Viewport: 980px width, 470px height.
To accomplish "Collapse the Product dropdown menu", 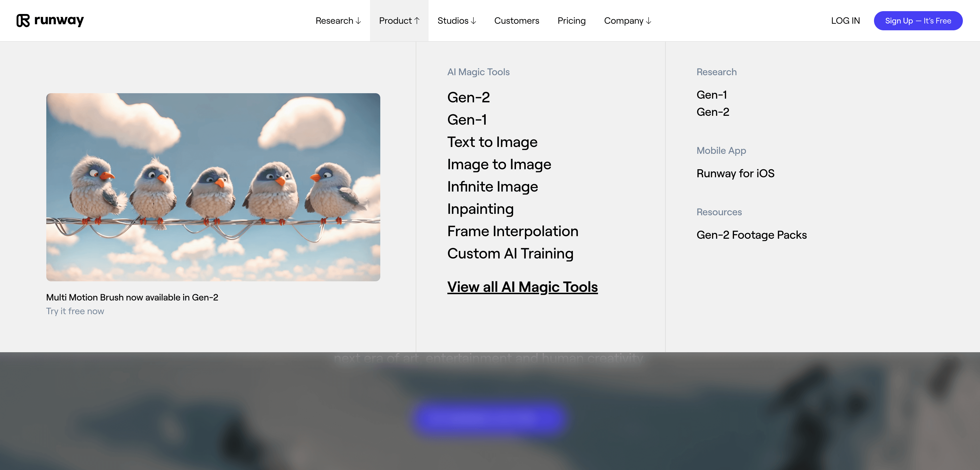I will coord(399,21).
